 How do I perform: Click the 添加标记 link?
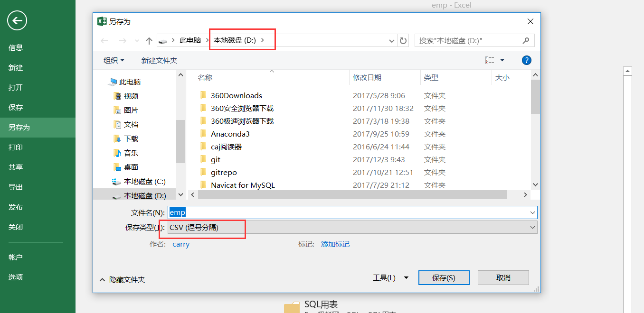(x=335, y=244)
